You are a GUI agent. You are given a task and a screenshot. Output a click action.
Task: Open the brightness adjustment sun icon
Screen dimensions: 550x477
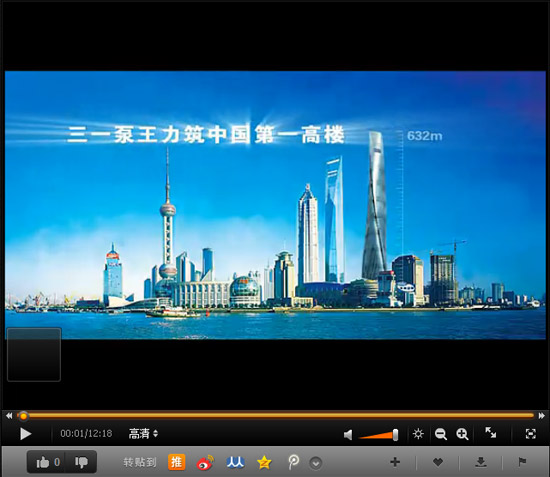click(418, 434)
